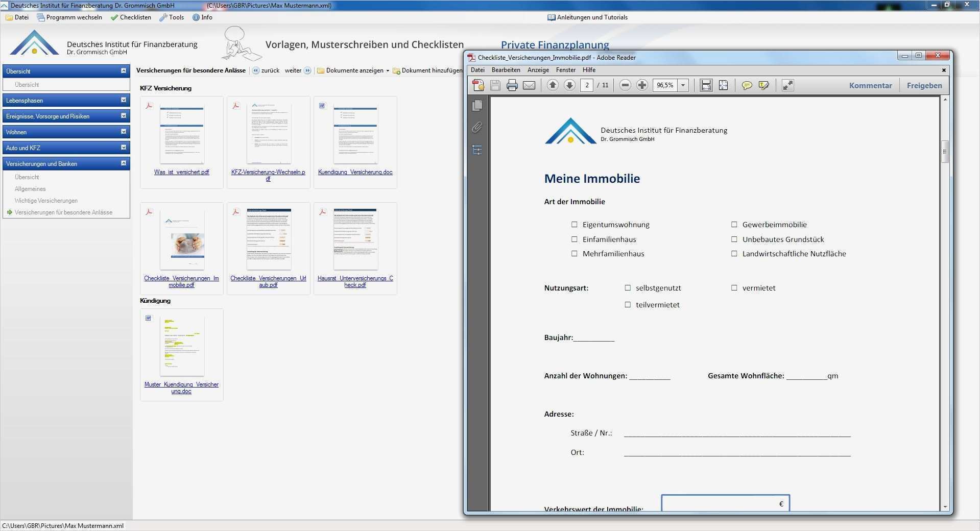Click the page number input field

(587, 85)
